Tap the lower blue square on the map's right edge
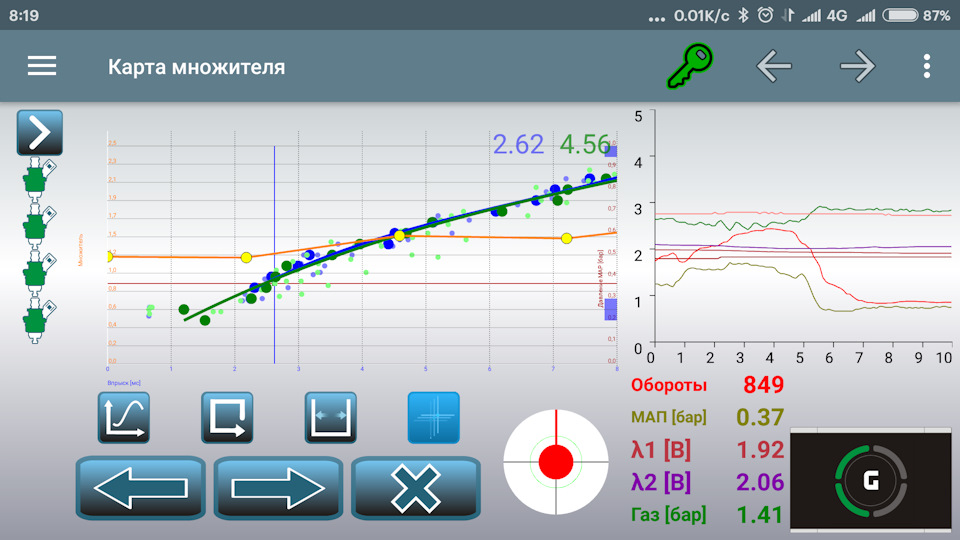 610,309
